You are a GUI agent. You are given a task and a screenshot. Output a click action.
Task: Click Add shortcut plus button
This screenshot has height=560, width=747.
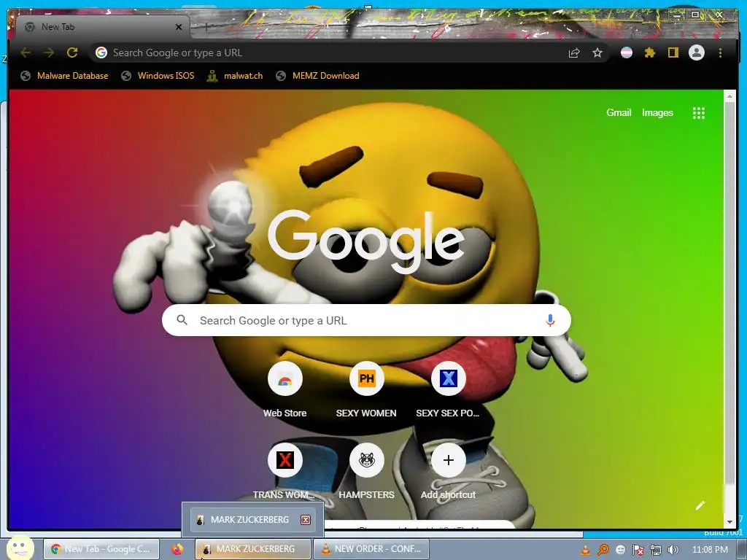(449, 460)
